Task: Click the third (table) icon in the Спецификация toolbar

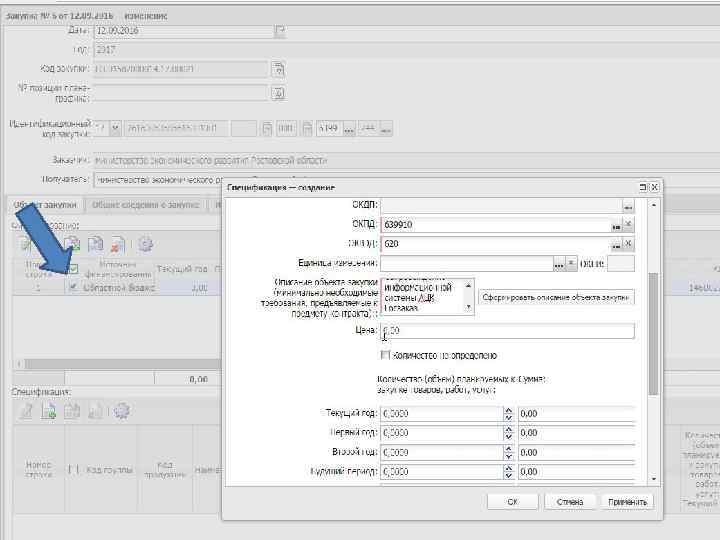Action: [x=72, y=411]
